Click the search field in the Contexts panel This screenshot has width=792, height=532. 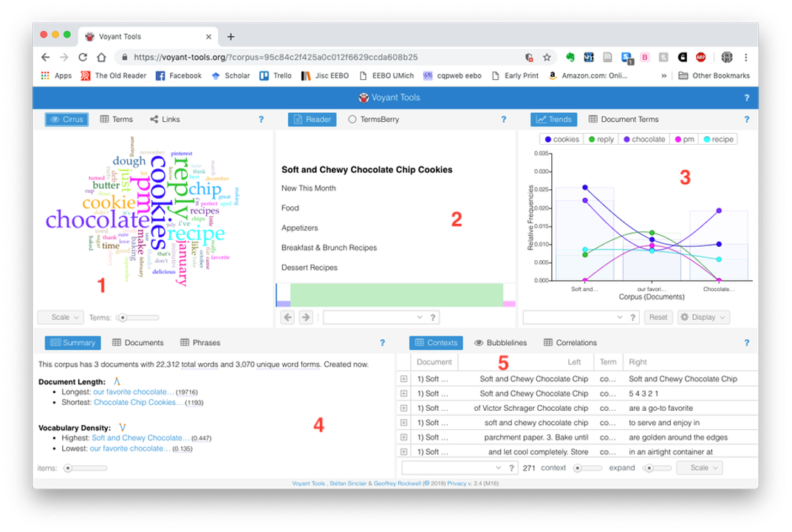click(451, 468)
